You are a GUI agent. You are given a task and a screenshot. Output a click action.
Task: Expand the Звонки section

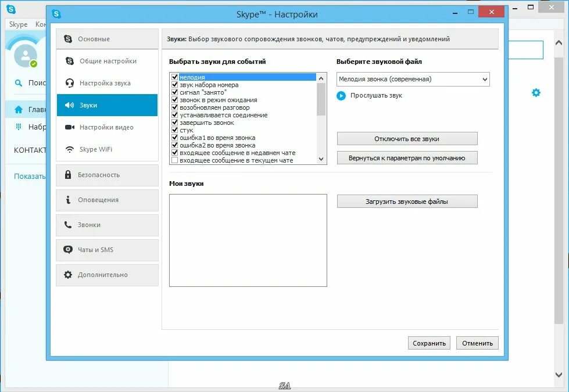tap(107, 225)
